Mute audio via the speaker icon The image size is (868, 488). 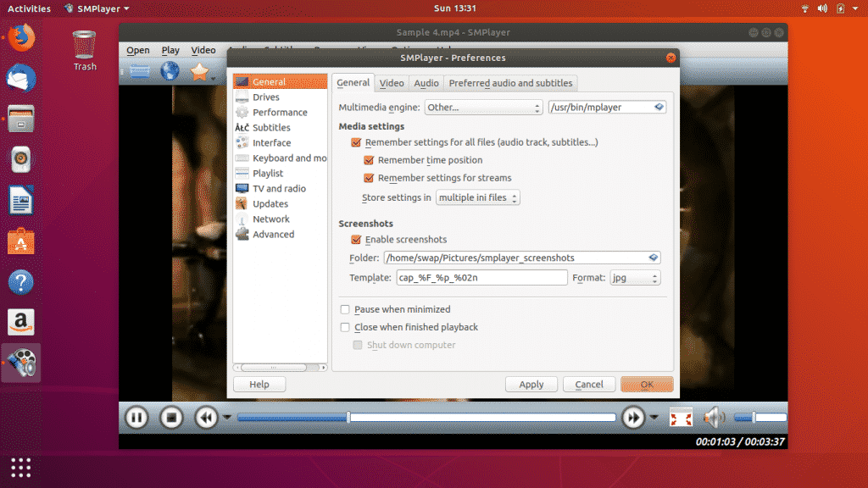click(x=715, y=417)
